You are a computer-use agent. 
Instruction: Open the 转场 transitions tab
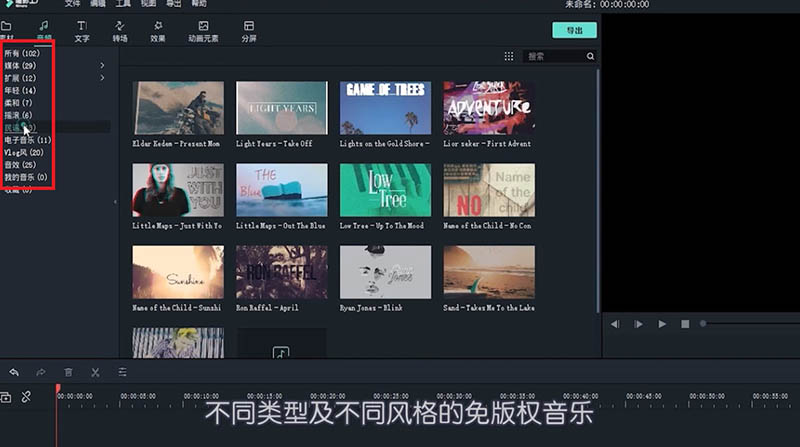pyautogui.click(x=120, y=31)
